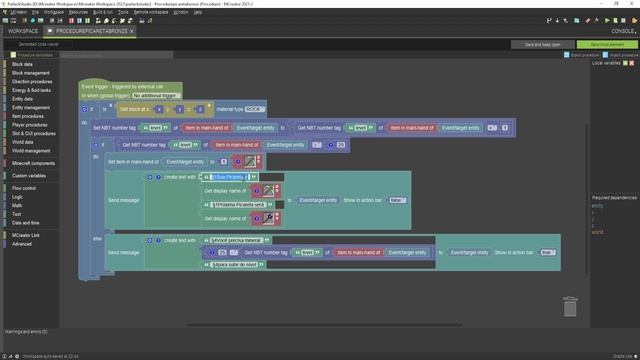Open the CONSOLE tab

tap(623, 31)
